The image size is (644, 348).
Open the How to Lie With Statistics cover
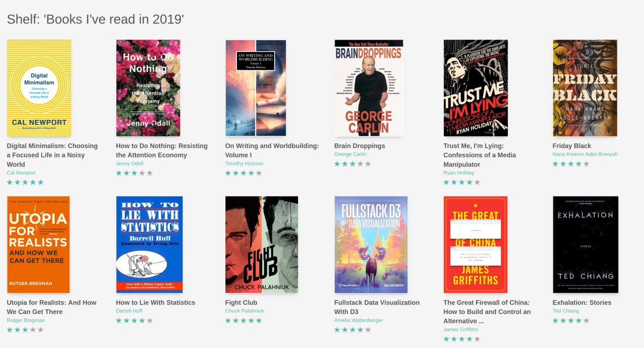point(149,245)
